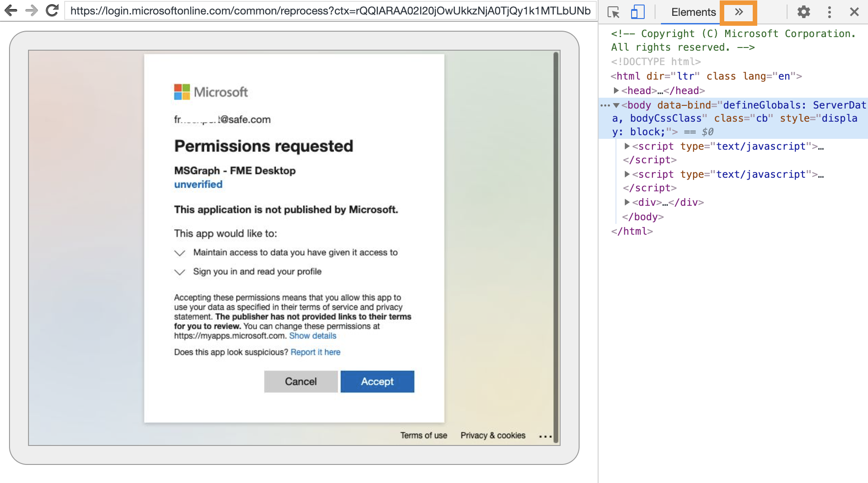Click the dialog's more options ellipsis
The width and height of the screenshot is (868, 483).
pos(546,436)
